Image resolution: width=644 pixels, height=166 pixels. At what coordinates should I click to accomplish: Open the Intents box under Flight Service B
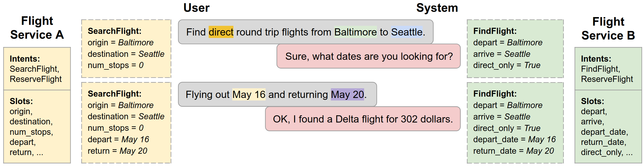[608, 69]
